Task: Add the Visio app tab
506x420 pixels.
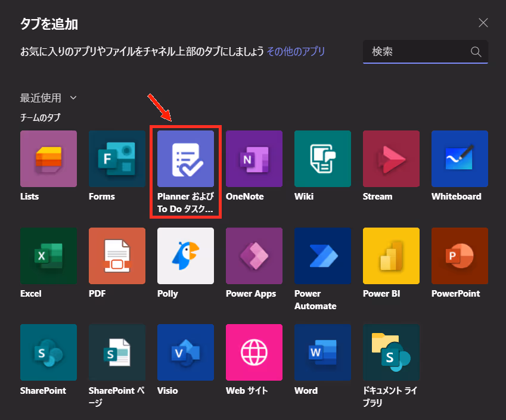Action: (x=185, y=352)
